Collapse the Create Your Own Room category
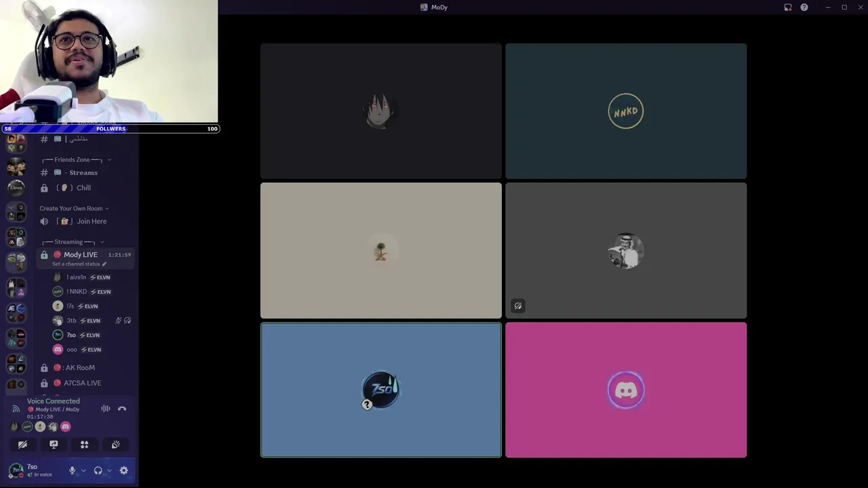 tap(75, 209)
